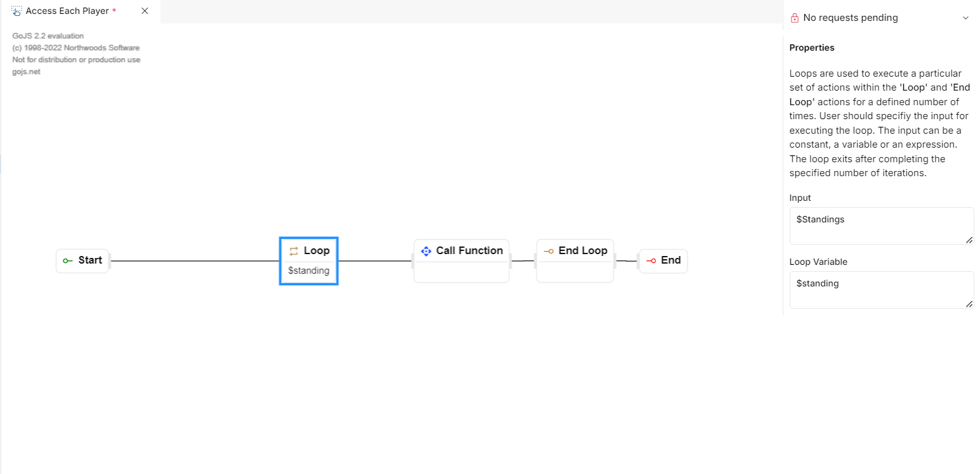Open the No requests pending text dropdown
This screenshot has height=474, width=980.
pos(850,18)
